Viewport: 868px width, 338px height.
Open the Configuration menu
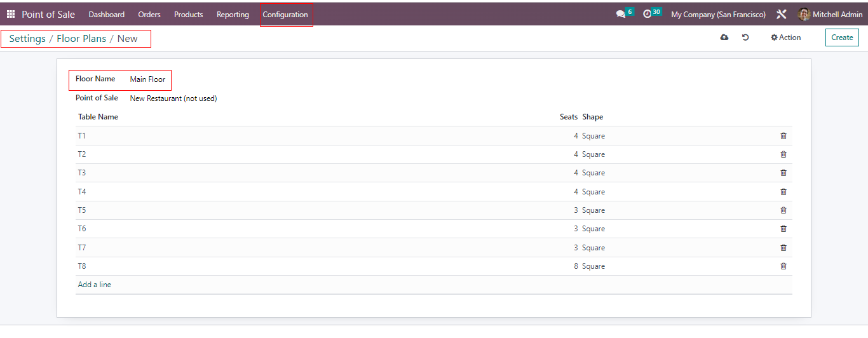pos(285,15)
